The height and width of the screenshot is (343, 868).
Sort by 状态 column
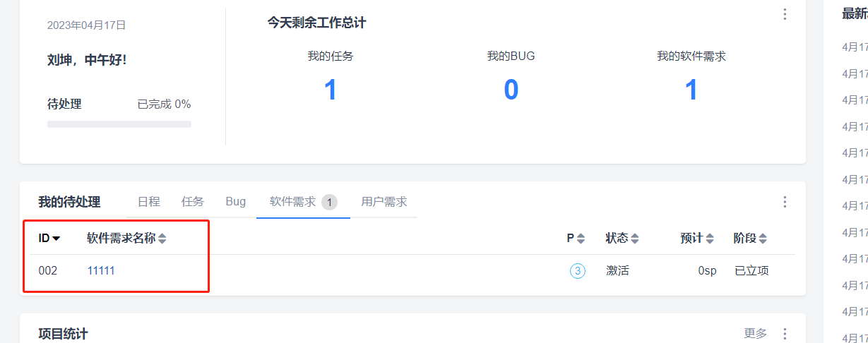tap(634, 239)
